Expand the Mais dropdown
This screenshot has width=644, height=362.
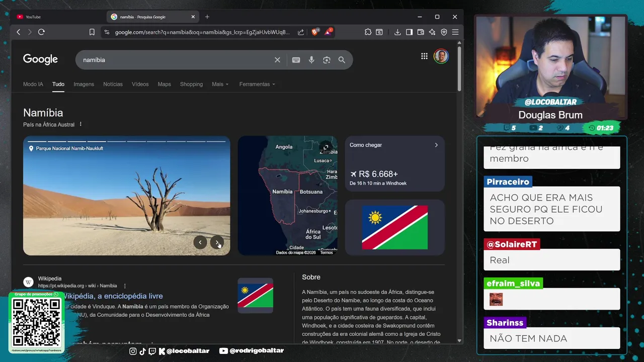click(x=220, y=84)
